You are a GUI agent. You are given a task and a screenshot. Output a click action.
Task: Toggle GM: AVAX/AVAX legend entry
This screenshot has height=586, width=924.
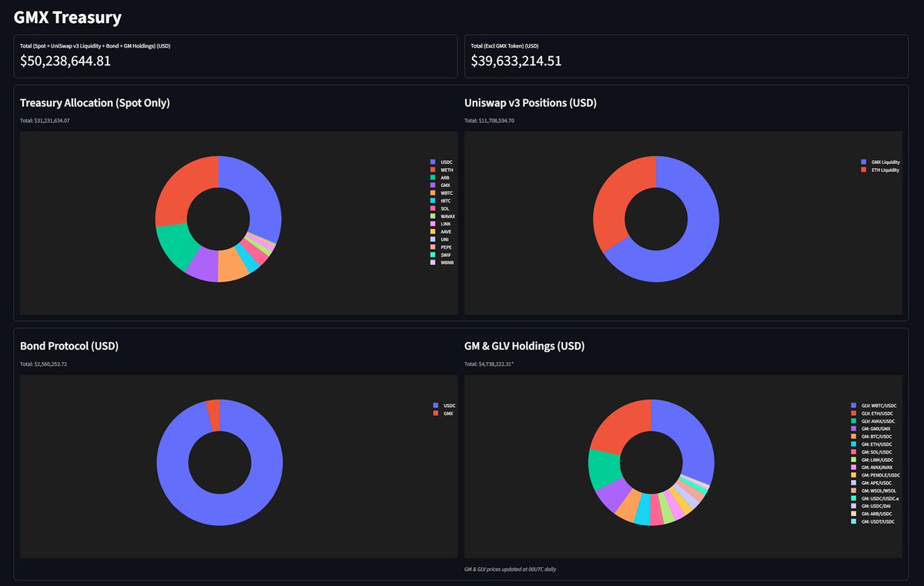tap(872, 467)
